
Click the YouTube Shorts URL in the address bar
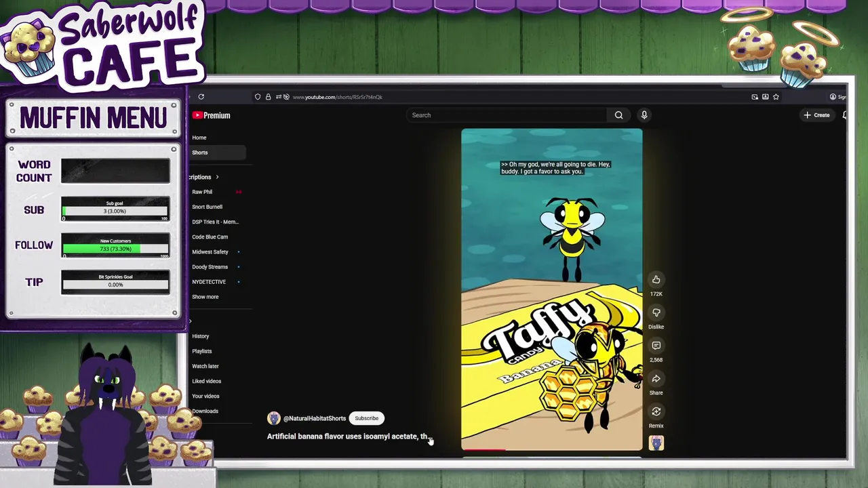[x=337, y=97]
